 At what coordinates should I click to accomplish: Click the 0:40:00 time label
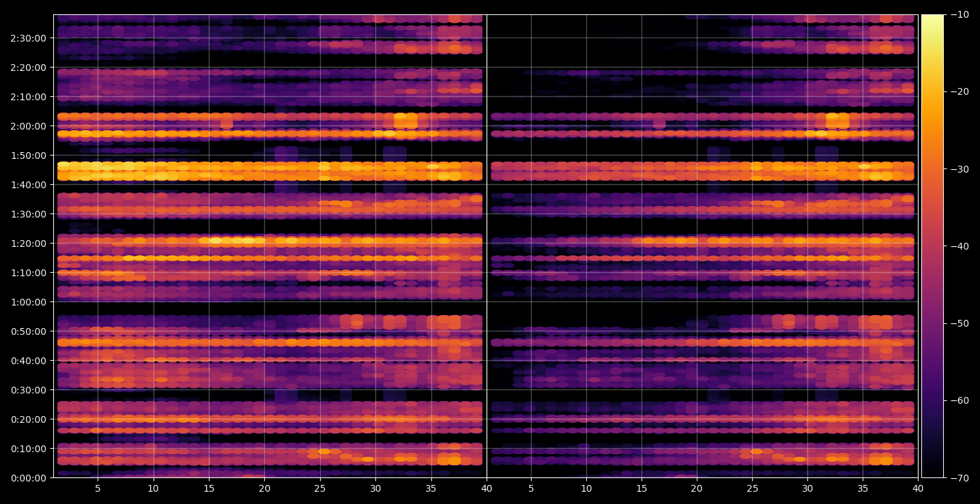(x=28, y=361)
